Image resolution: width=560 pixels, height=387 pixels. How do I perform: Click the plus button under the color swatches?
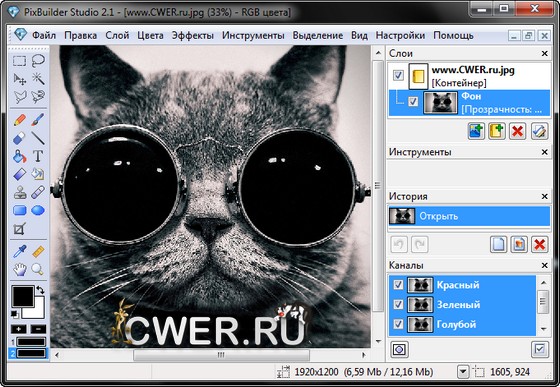coord(19,329)
